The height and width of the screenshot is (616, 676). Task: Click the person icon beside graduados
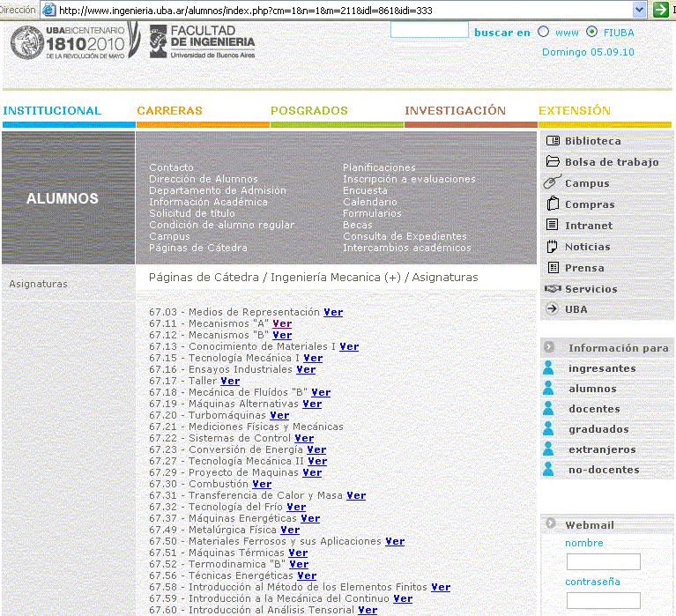548,428
